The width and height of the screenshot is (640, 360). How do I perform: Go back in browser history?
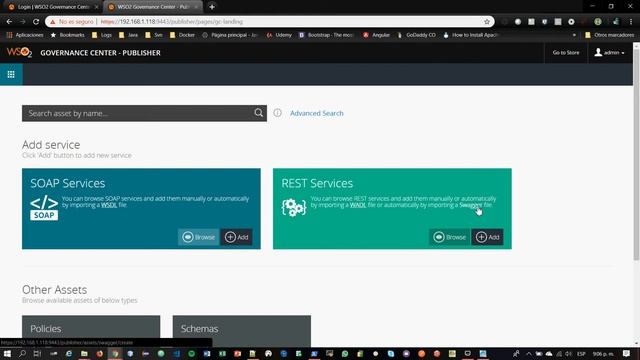(9, 22)
